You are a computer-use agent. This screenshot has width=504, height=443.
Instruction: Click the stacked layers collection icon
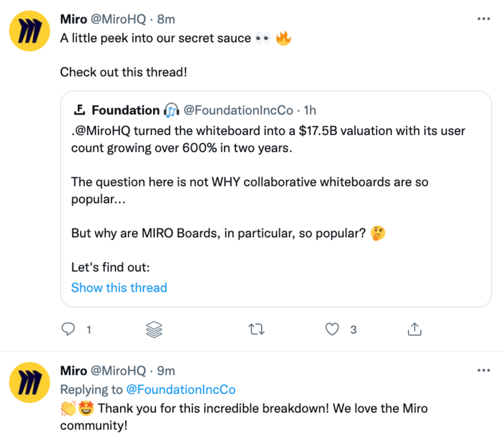point(154,329)
